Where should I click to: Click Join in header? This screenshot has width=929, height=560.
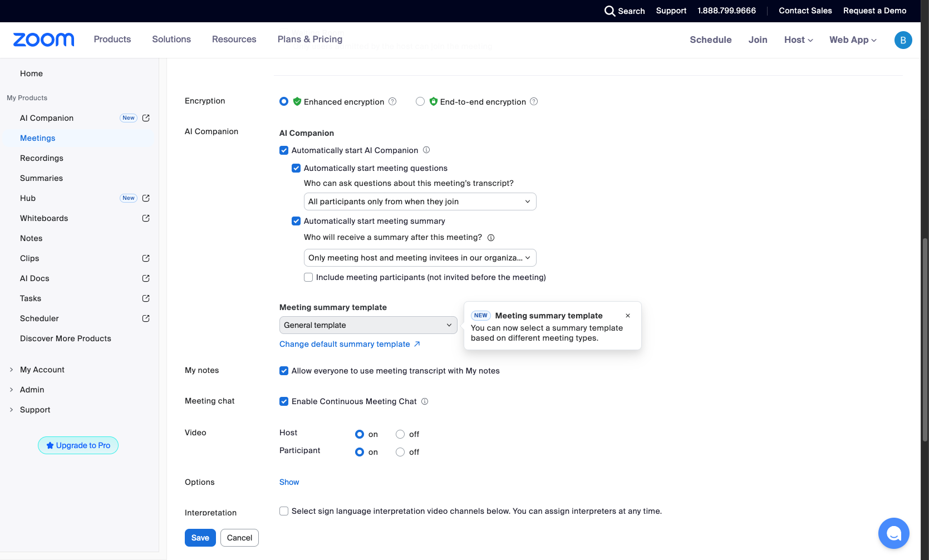(x=758, y=40)
